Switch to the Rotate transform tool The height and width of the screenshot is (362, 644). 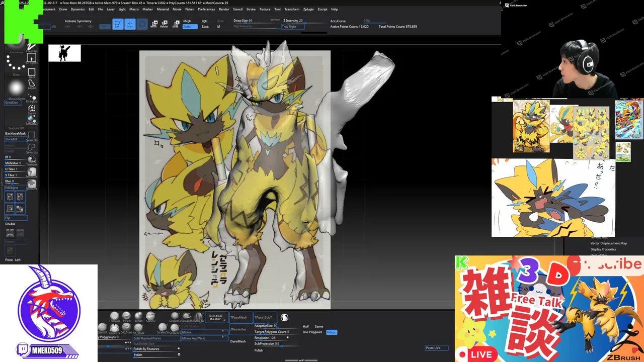(164, 24)
